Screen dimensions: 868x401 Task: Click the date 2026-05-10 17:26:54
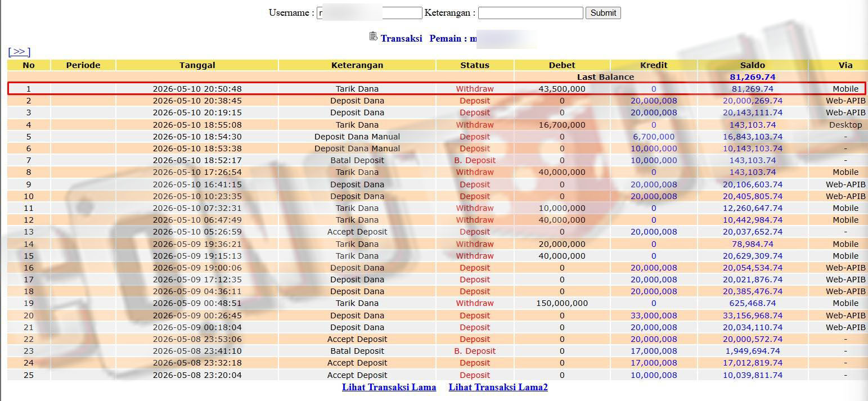click(197, 172)
